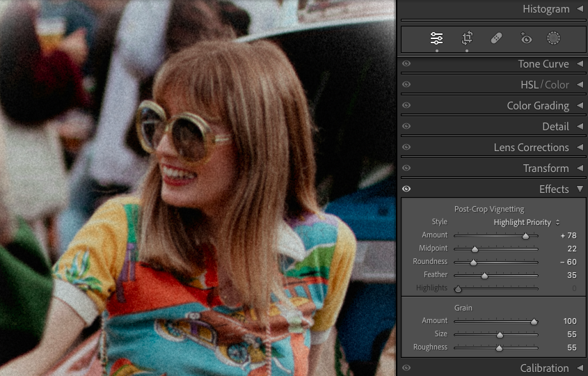Expand the Tone Curve panel triangle
588x376 pixels.
click(580, 64)
